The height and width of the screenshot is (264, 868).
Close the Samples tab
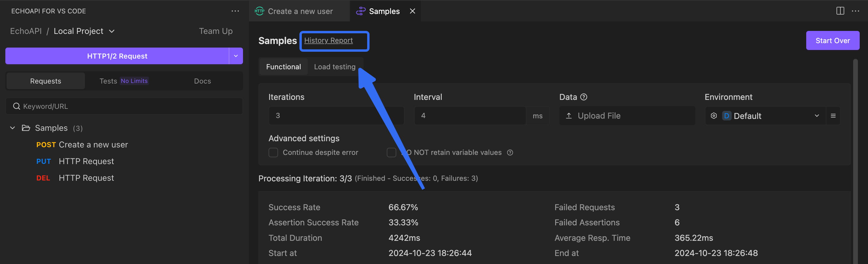[x=412, y=11]
